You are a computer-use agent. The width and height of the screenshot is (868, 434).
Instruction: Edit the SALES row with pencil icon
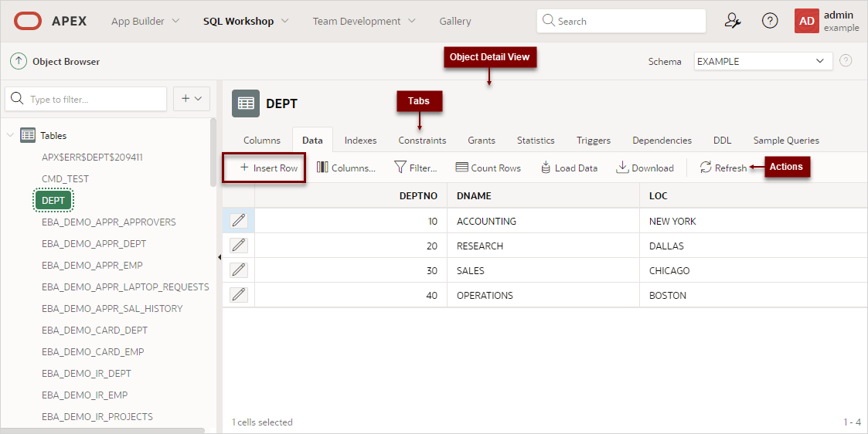[239, 270]
